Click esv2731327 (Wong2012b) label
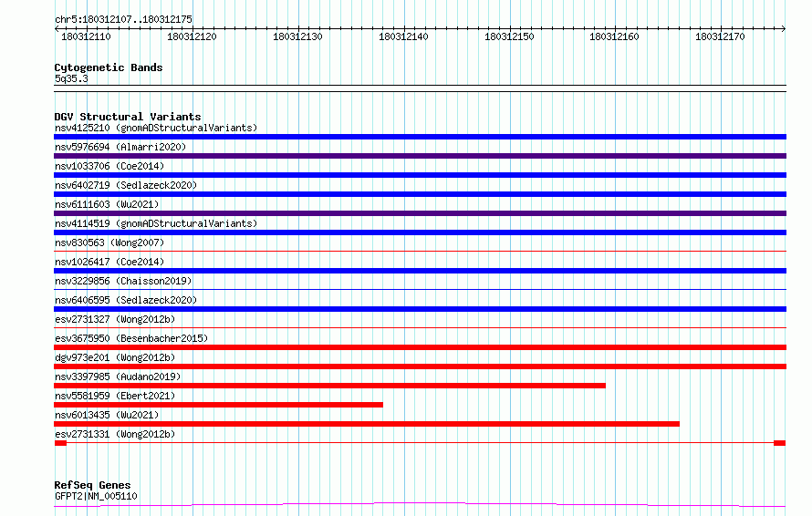The height and width of the screenshot is (516, 812). point(115,319)
